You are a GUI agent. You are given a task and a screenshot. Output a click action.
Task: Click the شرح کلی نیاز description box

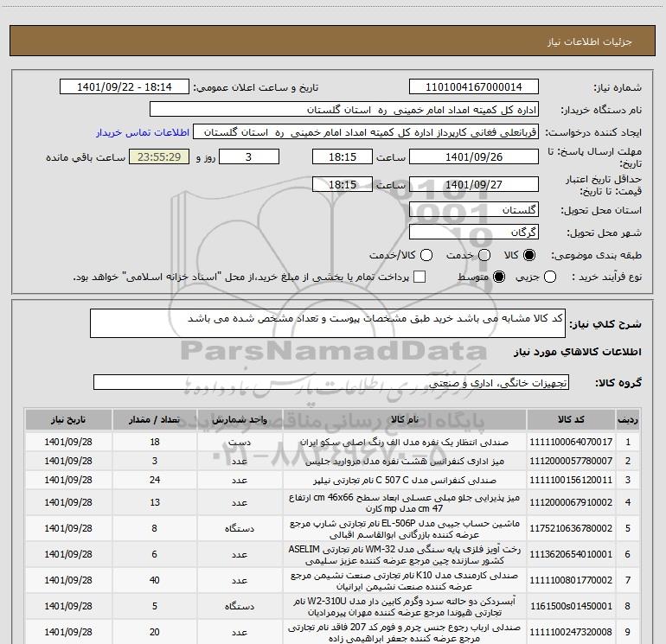(x=328, y=323)
